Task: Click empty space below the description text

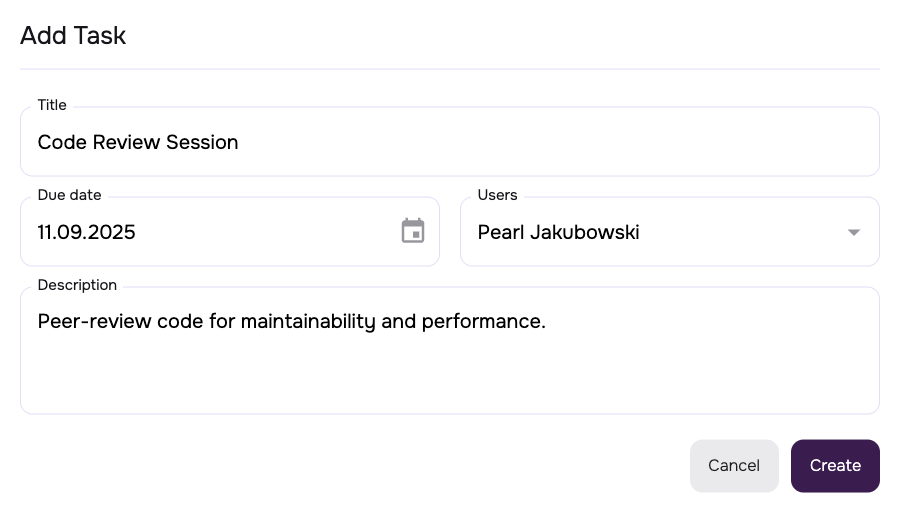Action: coord(450,380)
